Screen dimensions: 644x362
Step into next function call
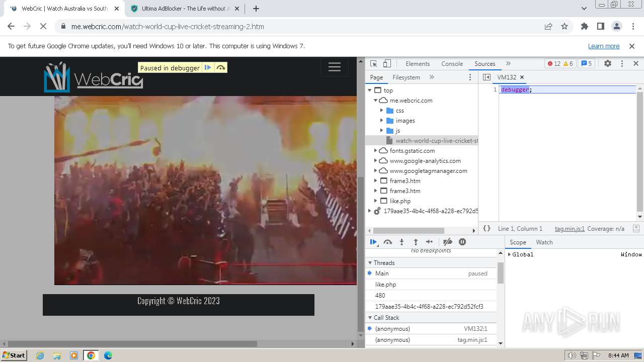tap(401, 242)
